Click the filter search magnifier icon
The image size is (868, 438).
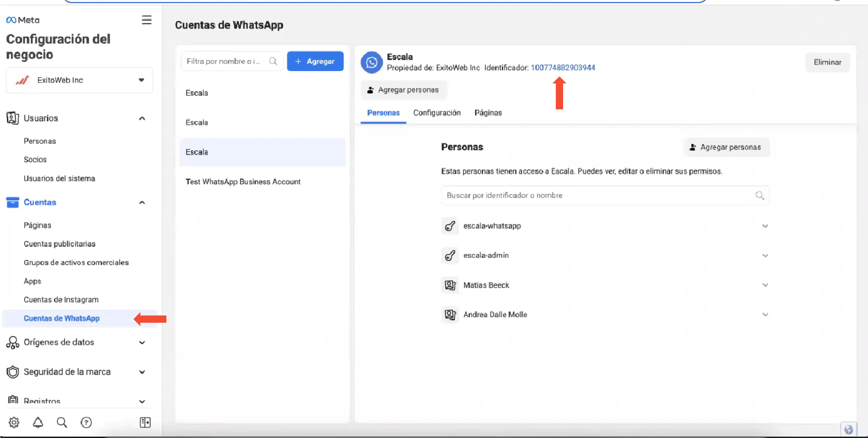pos(273,61)
